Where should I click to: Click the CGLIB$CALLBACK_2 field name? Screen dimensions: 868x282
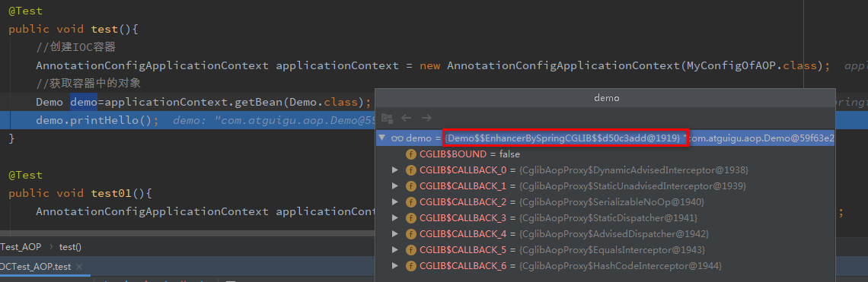pyautogui.click(x=464, y=202)
